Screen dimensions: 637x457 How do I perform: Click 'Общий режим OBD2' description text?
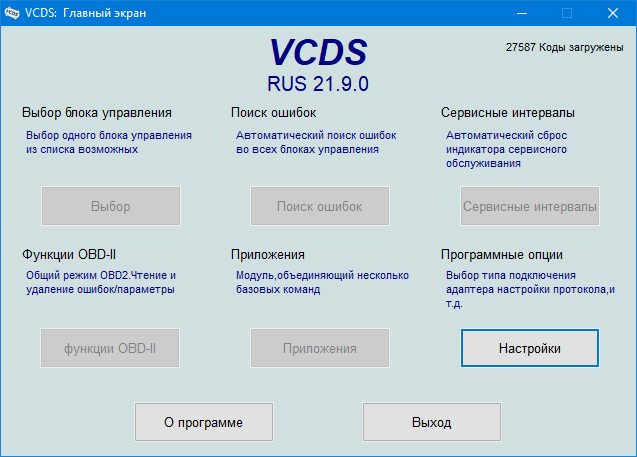[101, 282]
